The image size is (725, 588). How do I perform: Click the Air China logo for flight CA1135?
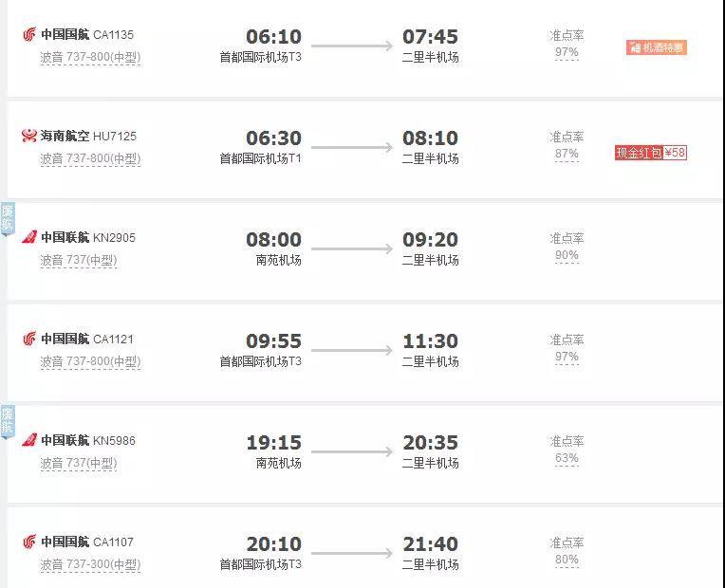pyautogui.click(x=29, y=35)
